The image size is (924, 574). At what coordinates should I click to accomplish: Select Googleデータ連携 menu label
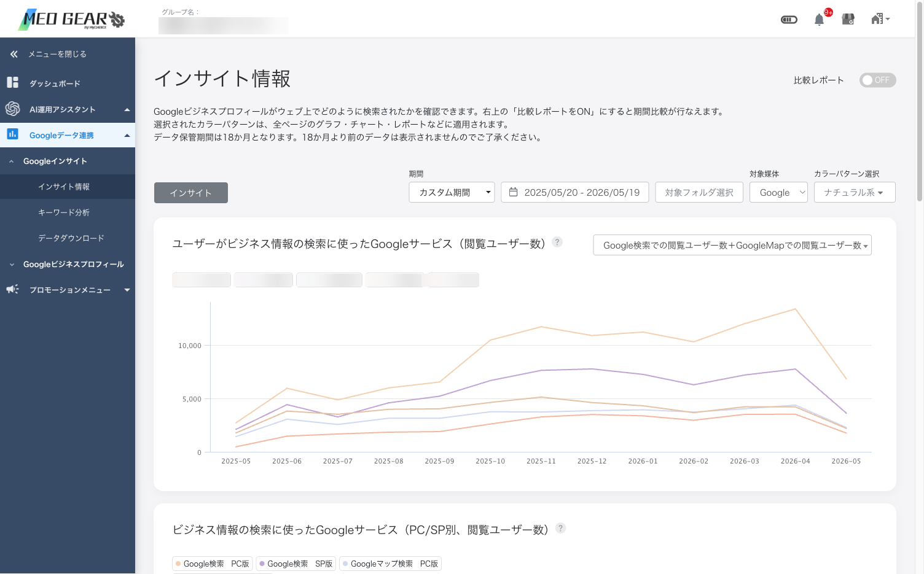click(x=61, y=135)
